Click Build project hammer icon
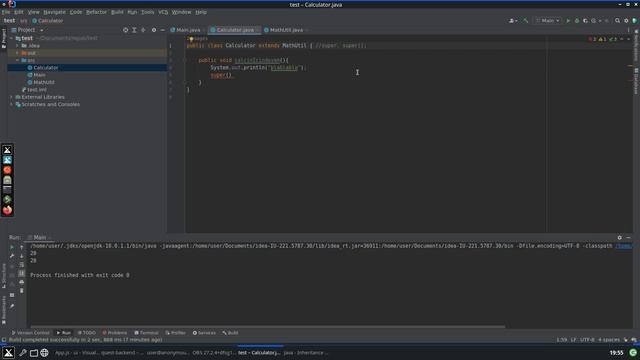The image size is (640, 360). pos(526,20)
